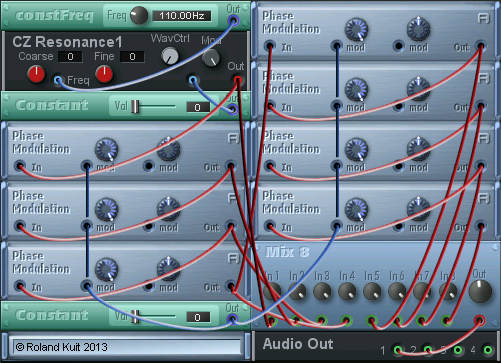Viewport: 501px width, 363px height.
Task: Click F button on bottom-left Phase Modulation module
Action: pos(233,258)
